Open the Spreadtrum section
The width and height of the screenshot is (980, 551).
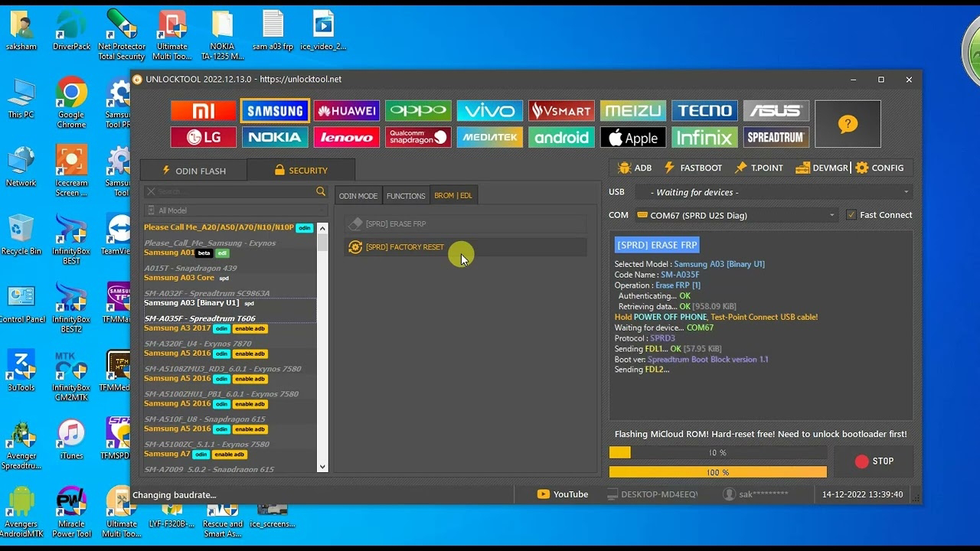click(x=776, y=137)
